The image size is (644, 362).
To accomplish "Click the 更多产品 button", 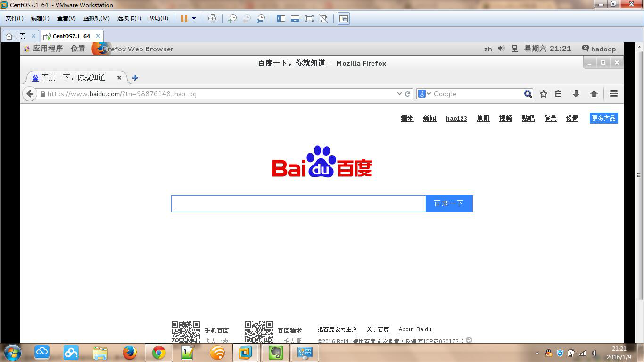I will pos(603,118).
